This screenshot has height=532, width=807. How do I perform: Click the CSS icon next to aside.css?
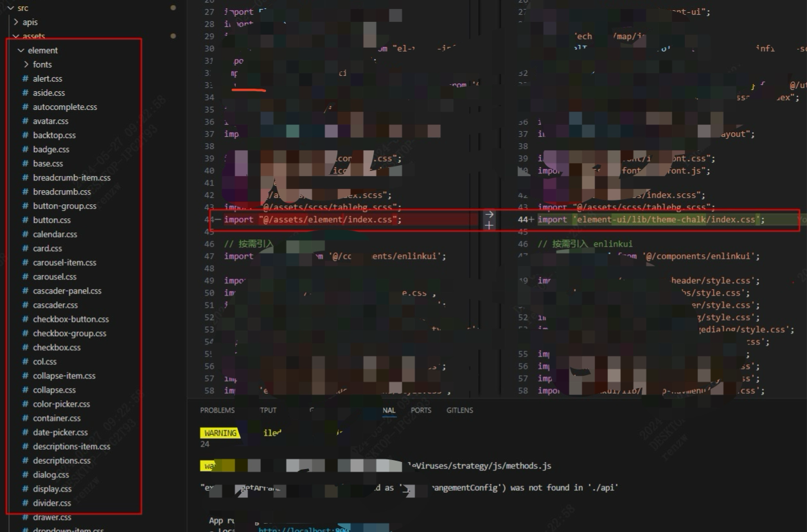click(x=26, y=93)
